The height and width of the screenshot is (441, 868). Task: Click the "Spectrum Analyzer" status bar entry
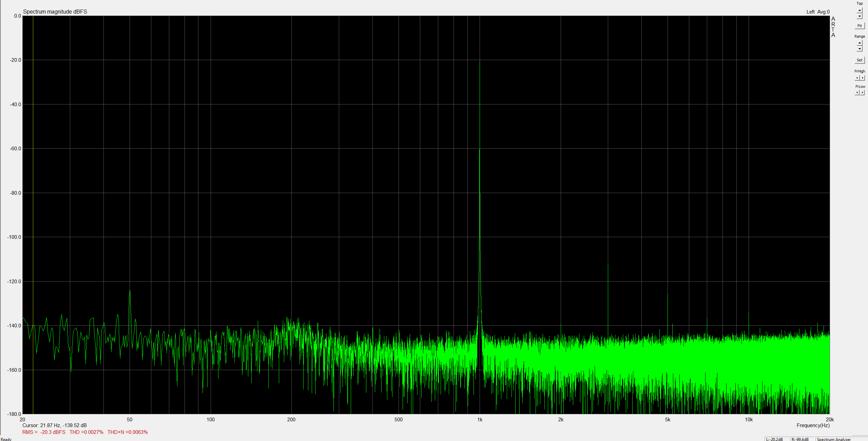pyautogui.click(x=834, y=439)
